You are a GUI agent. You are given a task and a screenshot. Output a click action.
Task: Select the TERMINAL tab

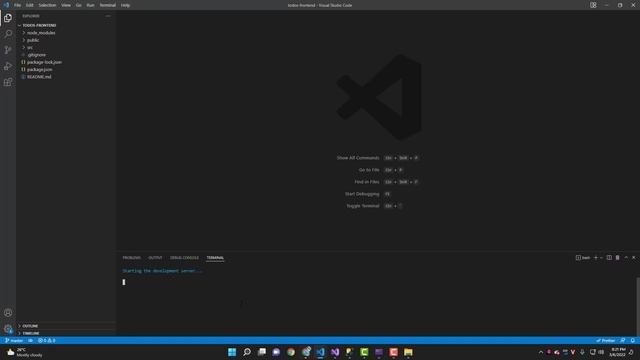(x=215, y=258)
